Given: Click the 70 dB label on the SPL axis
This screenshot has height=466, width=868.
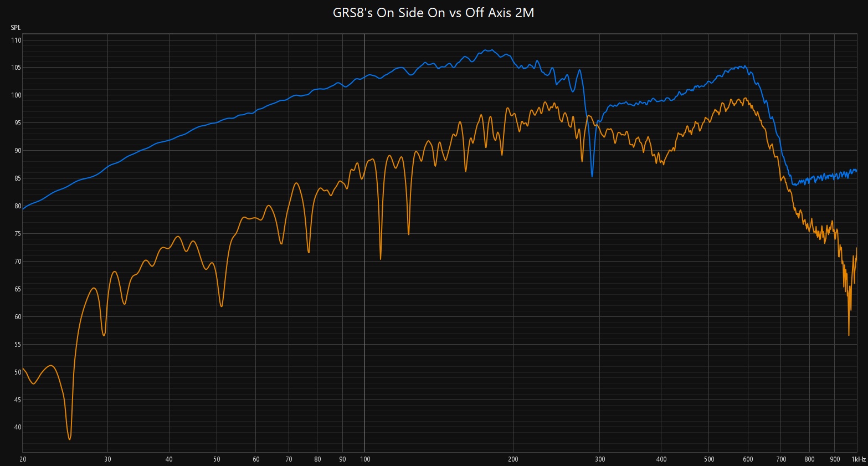Looking at the screenshot, I should point(17,262).
